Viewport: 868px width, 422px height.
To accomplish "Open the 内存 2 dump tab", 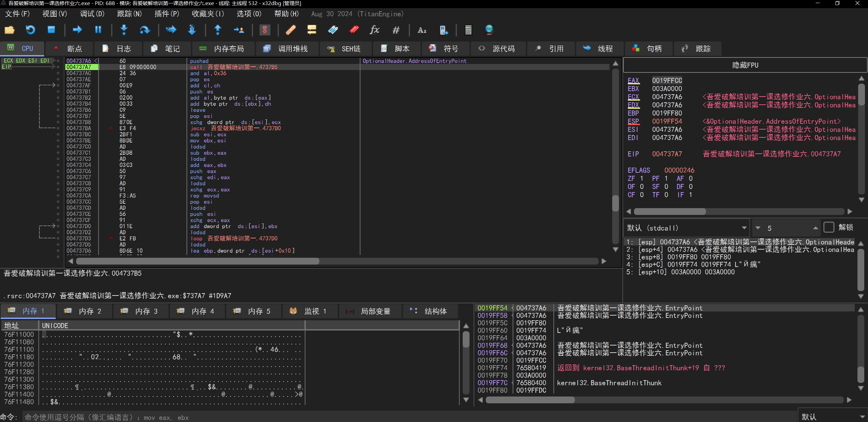I will (x=84, y=311).
